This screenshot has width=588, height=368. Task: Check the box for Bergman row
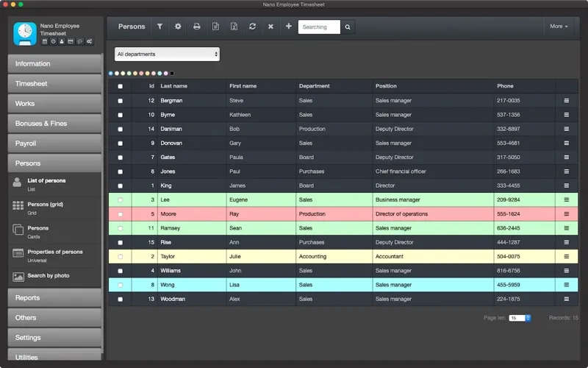point(120,101)
